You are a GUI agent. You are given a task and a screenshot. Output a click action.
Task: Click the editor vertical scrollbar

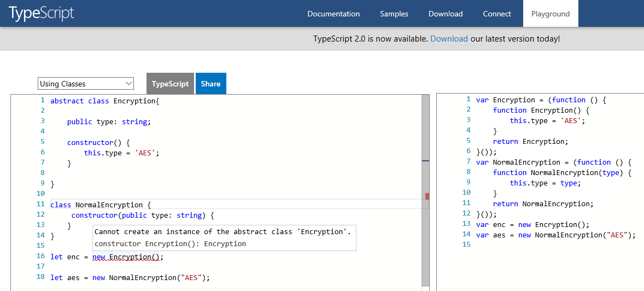tap(425, 191)
